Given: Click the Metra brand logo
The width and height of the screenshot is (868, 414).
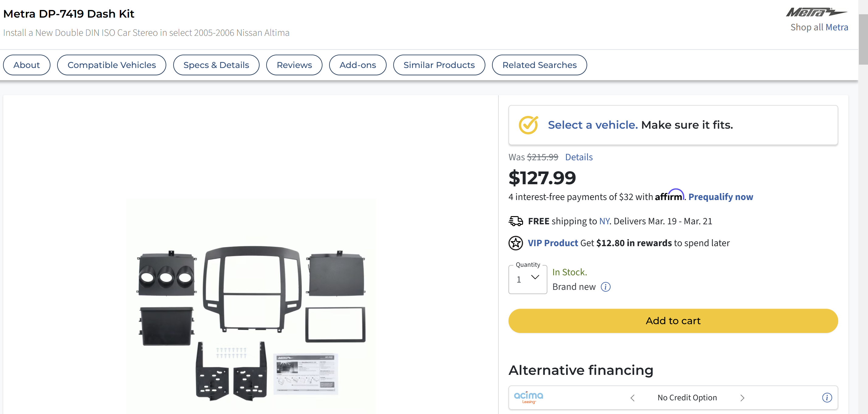Looking at the screenshot, I should (x=816, y=12).
